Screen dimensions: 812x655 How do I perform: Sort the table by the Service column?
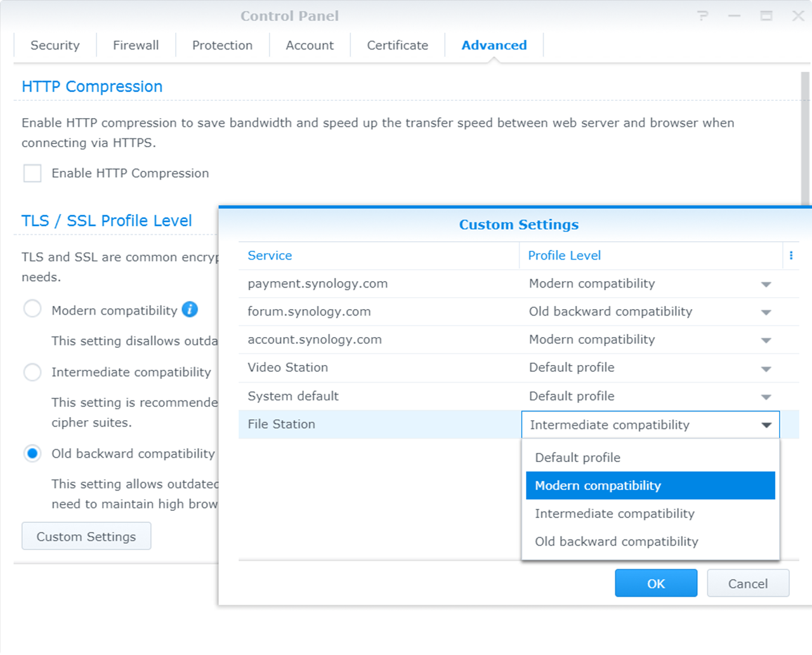tap(270, 255)
